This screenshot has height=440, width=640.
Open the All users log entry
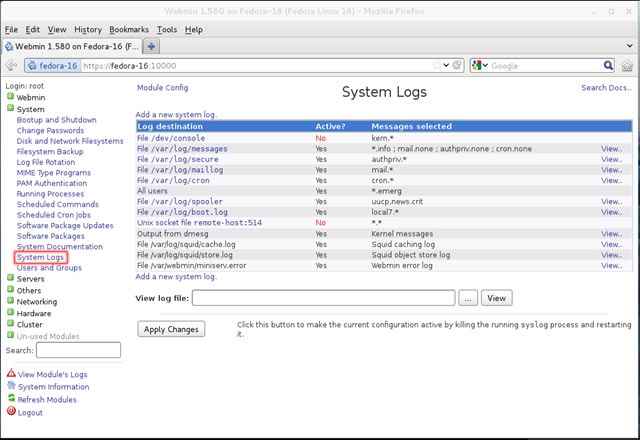point(152,191)
